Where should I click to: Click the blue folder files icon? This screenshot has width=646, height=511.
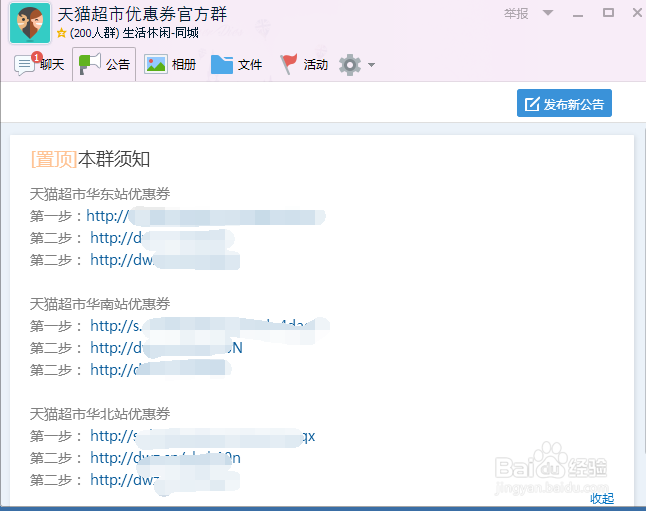pos(222,64)
